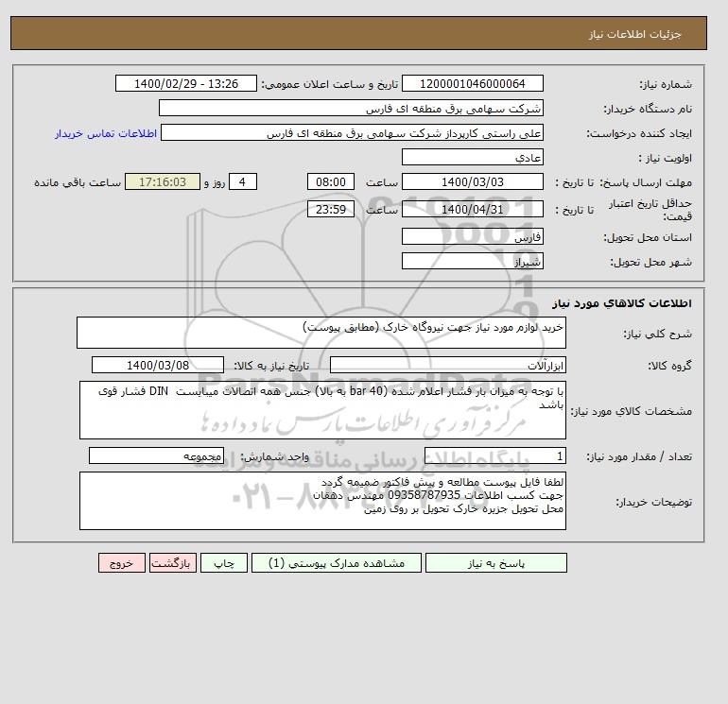728x704 pixels.
Task: Click the نام دستگاه خریدار label
Action: [648, 109]
